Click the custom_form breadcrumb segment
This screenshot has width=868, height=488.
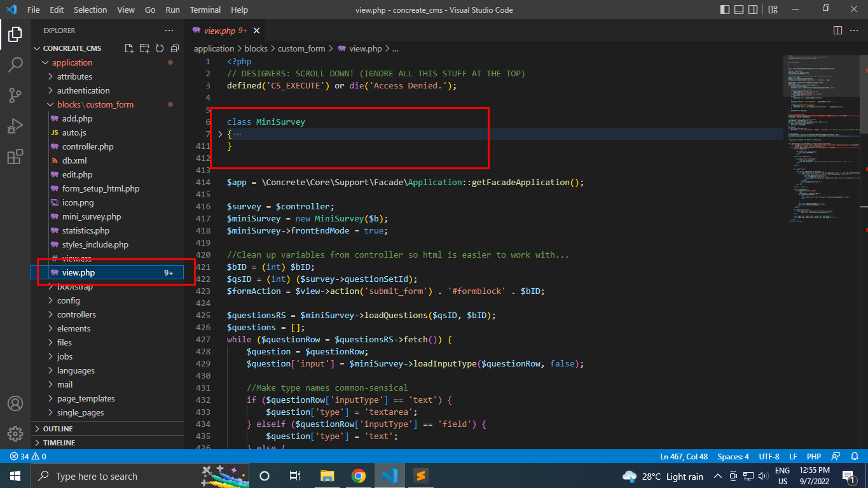pyautogui.click(x=301, y=48)
